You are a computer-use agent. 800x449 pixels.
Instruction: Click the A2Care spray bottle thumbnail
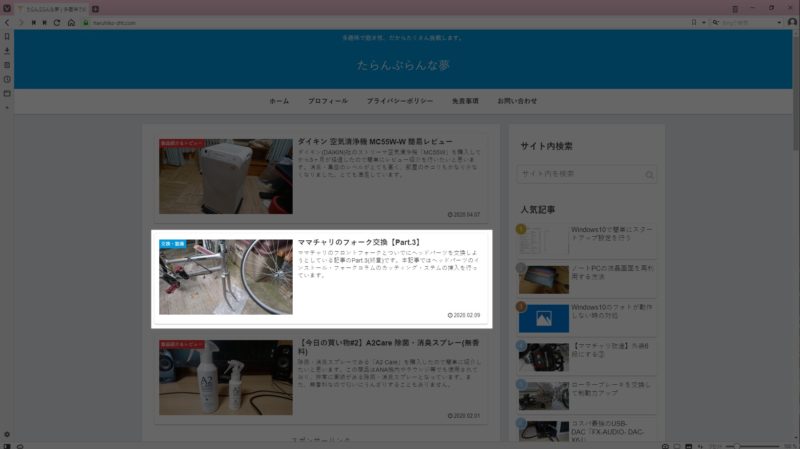click(x=226, y=378)
